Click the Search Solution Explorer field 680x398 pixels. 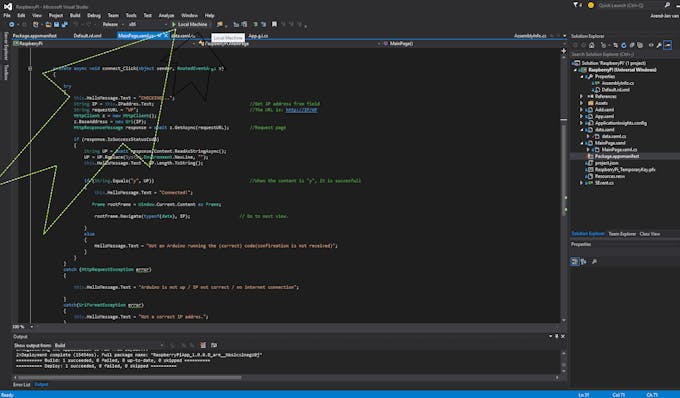click(624, 54)
